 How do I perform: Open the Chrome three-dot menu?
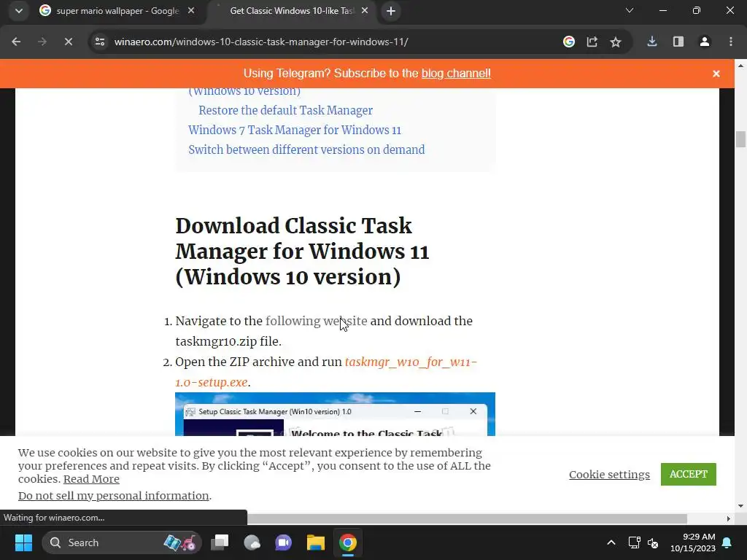click(x=731, y=42)
